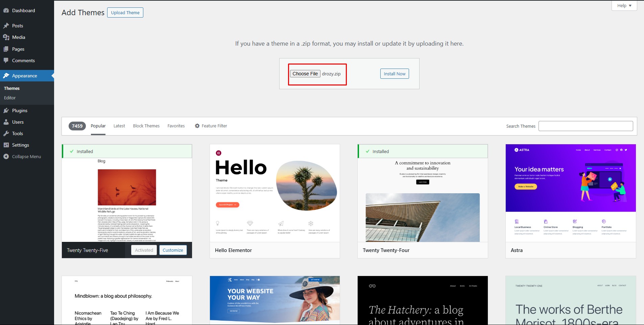
Task: Open the Feature Filter options
Action: click(211, 126)
